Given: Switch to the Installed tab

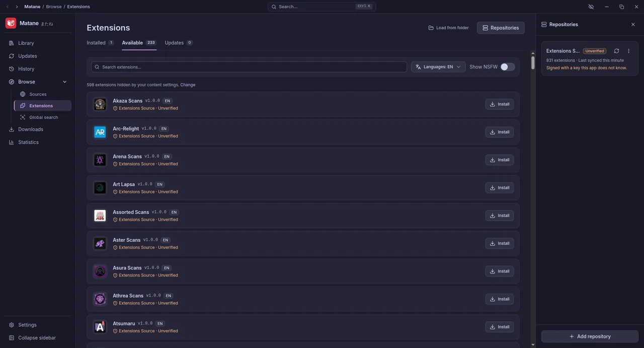Looking at the screenshot, I should pyautogui.click(x=100, y=43).
